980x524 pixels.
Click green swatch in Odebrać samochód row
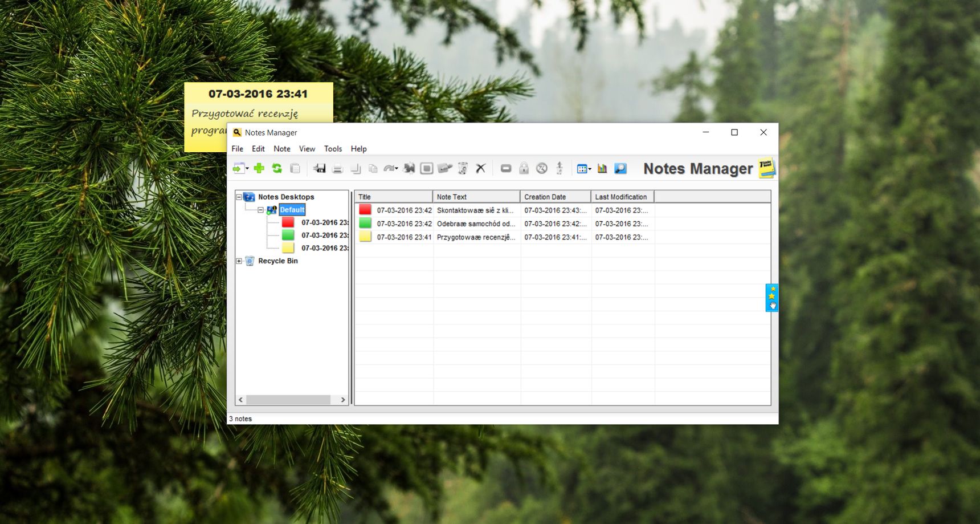click(365, 224)
